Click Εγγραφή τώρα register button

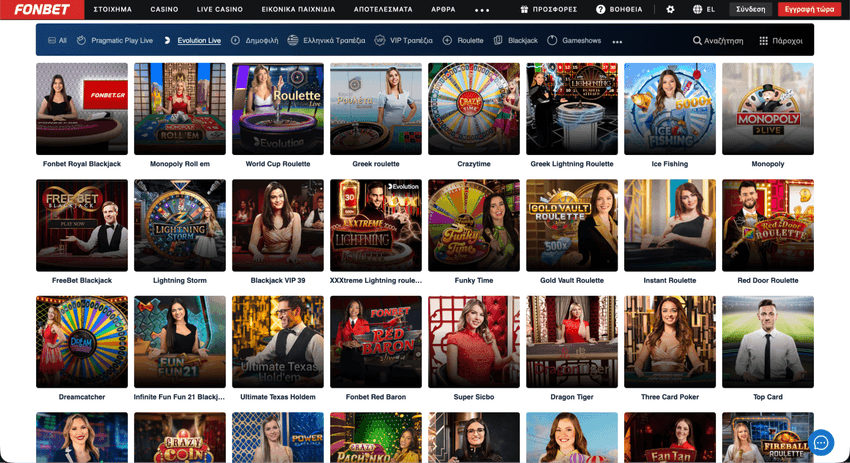[x=809, y=9]
